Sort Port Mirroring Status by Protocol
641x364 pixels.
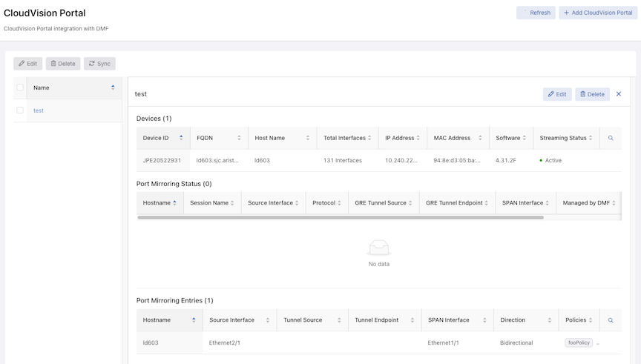tap(327, 203)
